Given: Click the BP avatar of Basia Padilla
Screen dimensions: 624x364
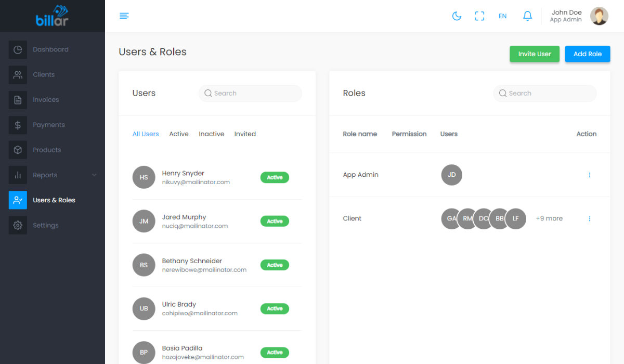Looking at the screenshot, I should coord(144,352).
